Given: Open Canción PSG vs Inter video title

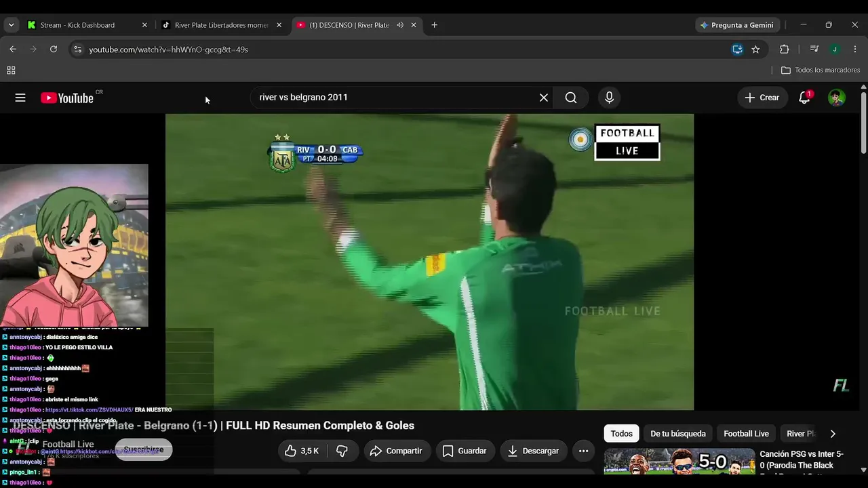Looking at the screenshot, I should click(x=802, y=460).
